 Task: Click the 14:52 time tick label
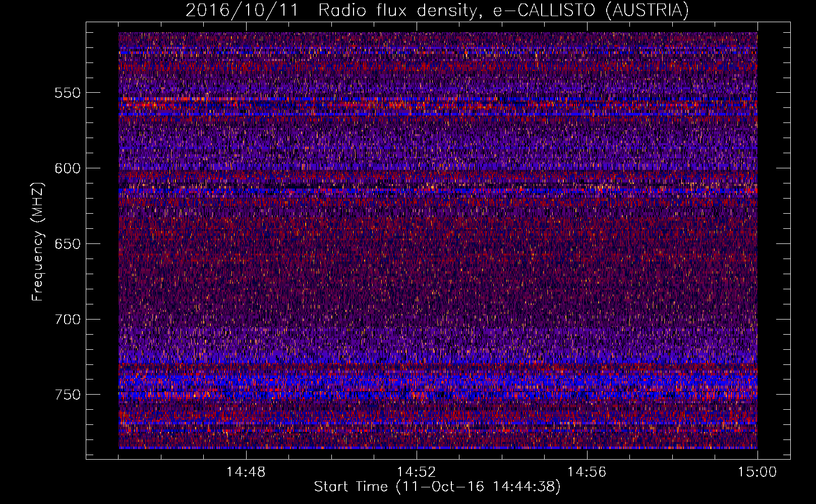click(x=417, y=472)
